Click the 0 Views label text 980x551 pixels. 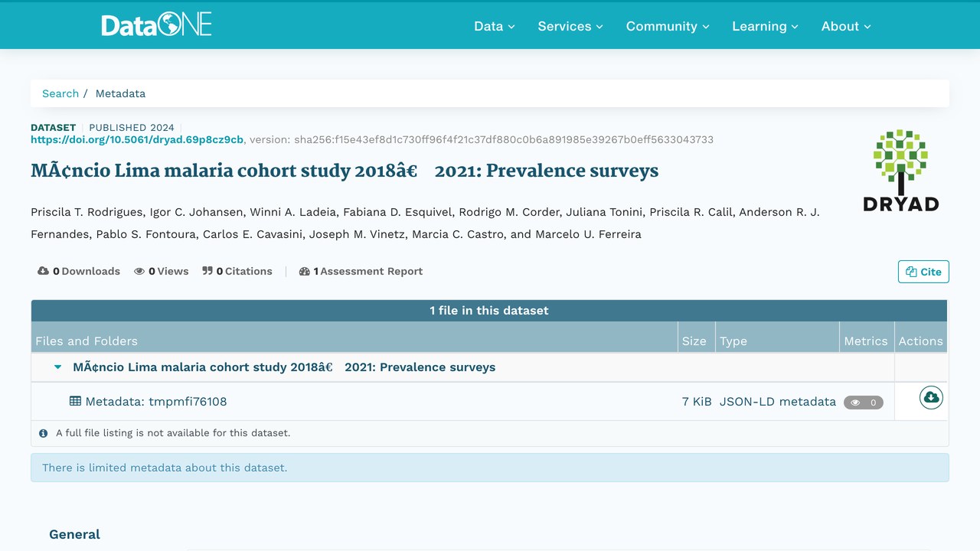(x=168, y=271)
